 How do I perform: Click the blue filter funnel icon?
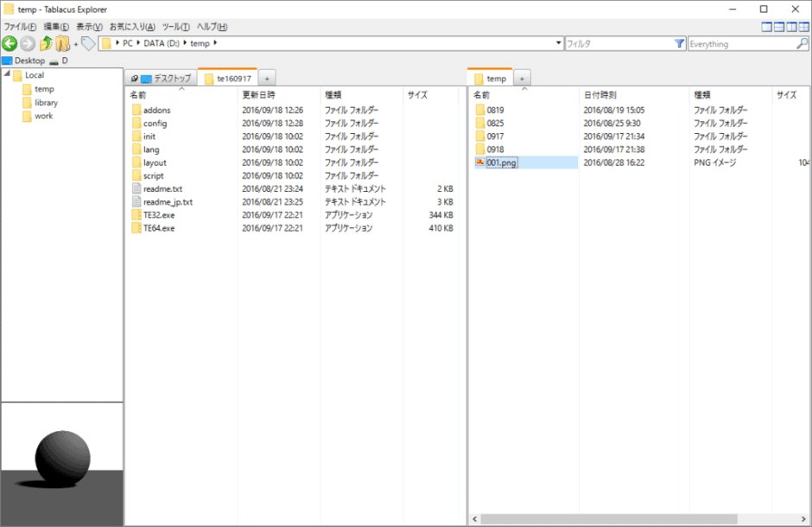[x=679, y=42]
